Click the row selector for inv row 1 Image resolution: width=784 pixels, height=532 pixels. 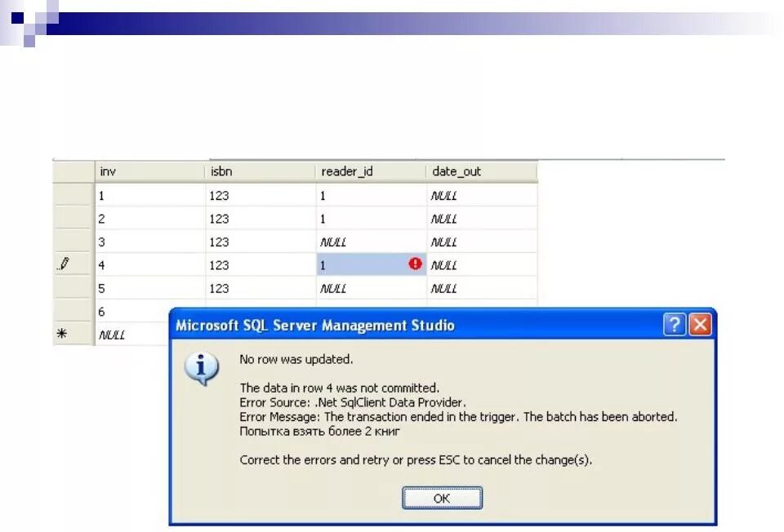[73, 195]
